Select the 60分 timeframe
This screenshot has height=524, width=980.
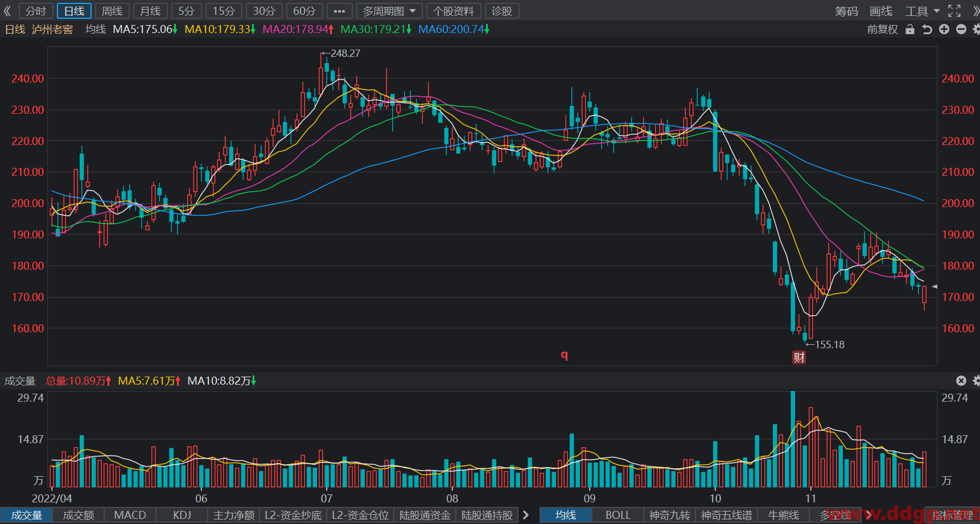coord(304,11)
